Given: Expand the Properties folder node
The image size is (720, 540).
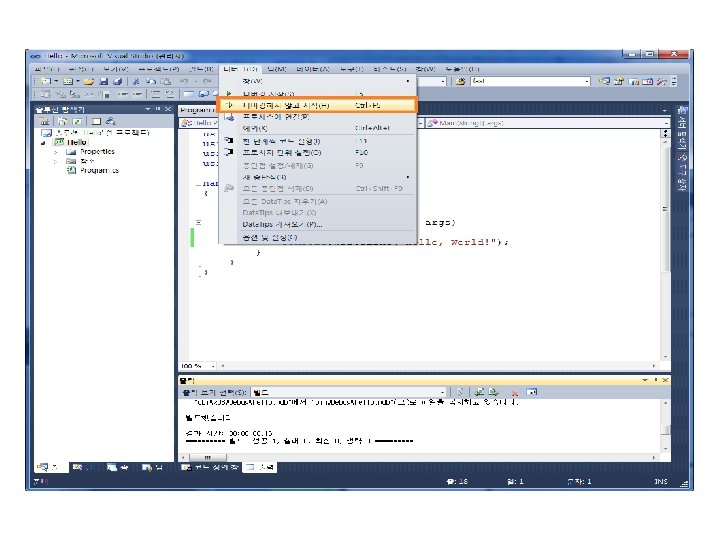Looking at the screenshot, I should pyautogui.click(x=56, y=152).
